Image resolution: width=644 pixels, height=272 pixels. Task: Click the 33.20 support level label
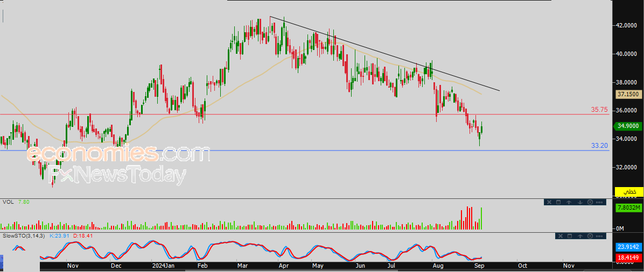pos(599,146)
